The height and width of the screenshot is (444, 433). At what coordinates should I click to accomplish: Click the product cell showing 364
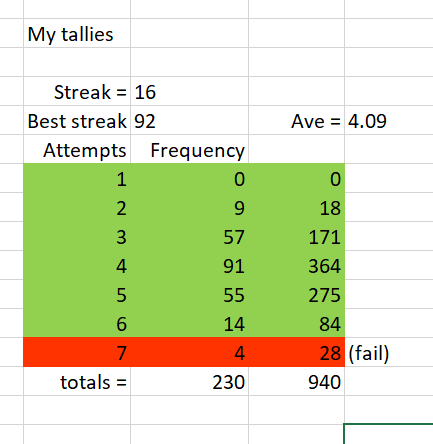tap(297, 265)
